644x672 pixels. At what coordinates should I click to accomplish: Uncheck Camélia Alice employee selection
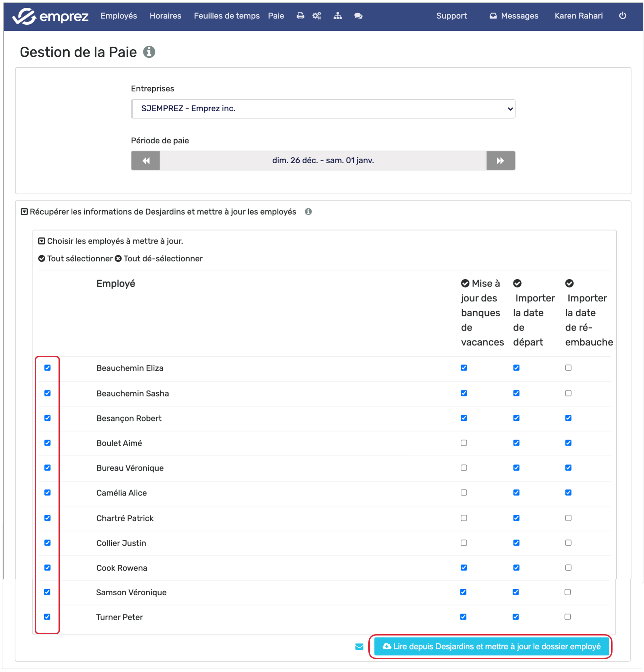pyautogui.click(x=47, y=493)
